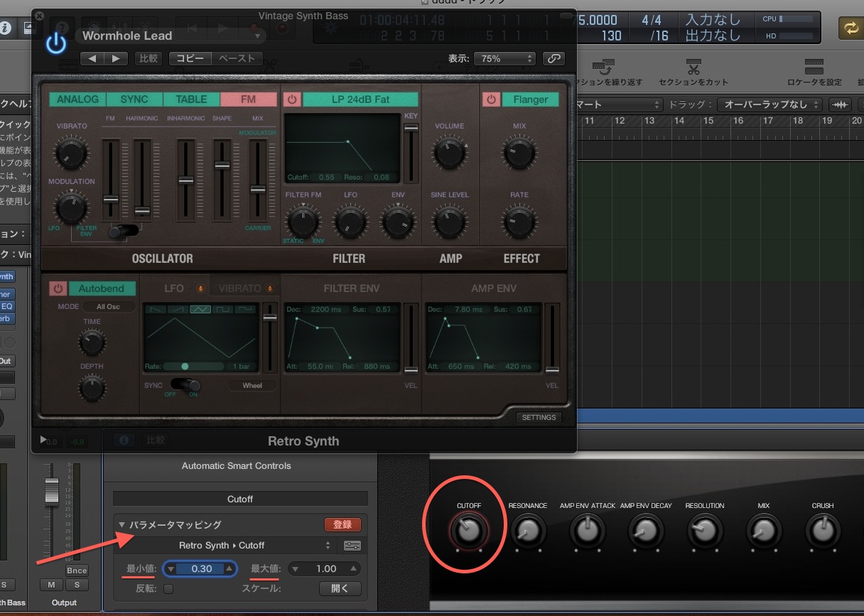The width and height of the screenshot is (864, 616).
Task: Mute the Output channel strip
Action: (x=52, y=585)
